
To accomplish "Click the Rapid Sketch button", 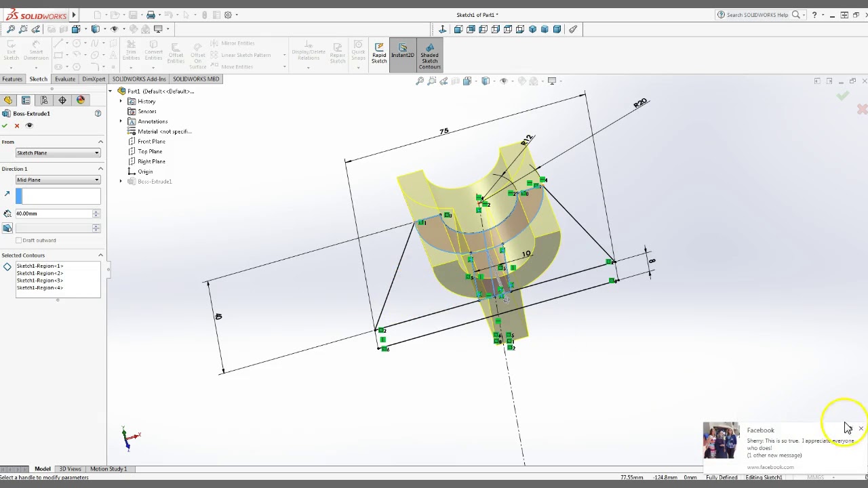I will pyautogui.click(x=379, y=54).
